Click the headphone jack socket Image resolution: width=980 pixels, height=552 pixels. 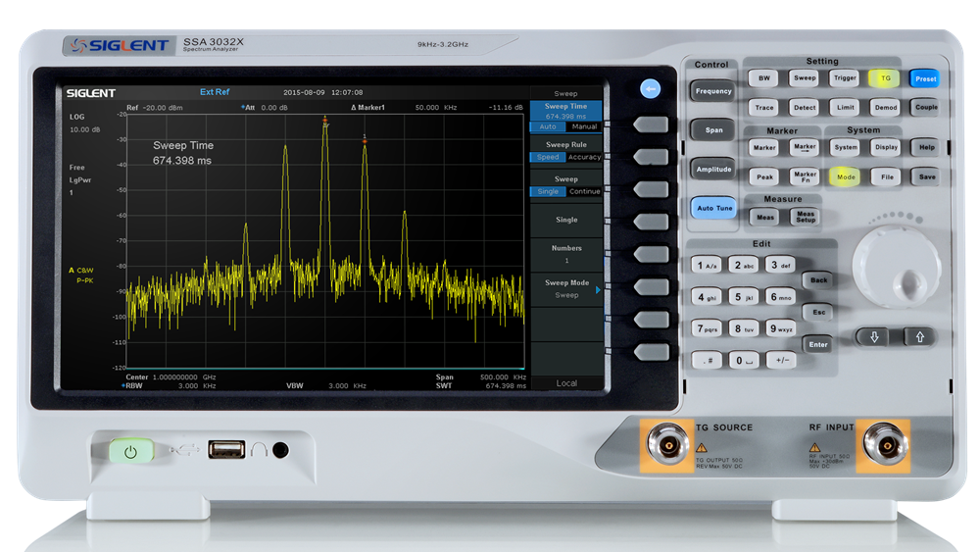click(280, 450)
